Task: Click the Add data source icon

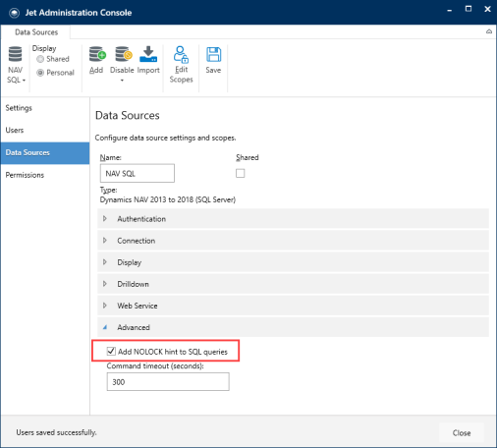Action: pos(97,54)
